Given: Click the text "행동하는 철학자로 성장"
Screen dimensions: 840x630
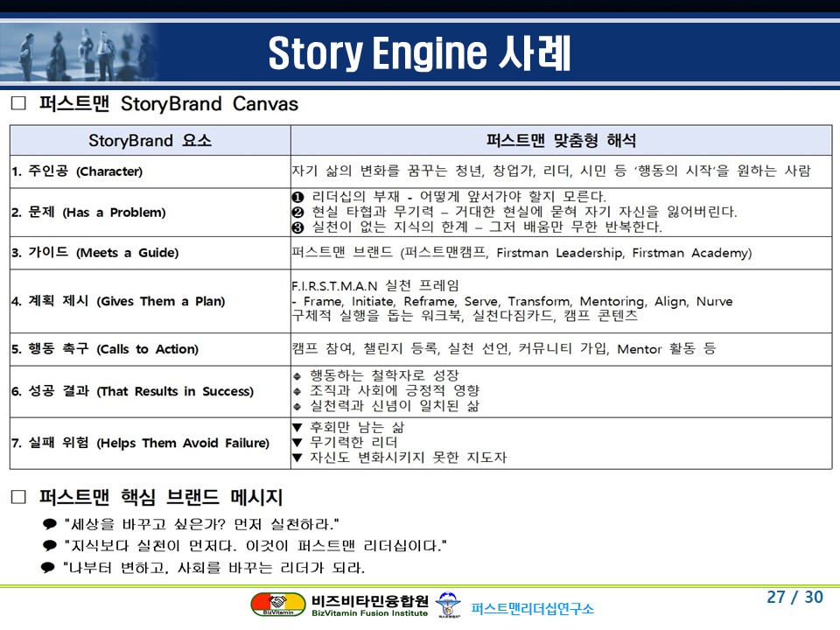Looking at the screenshot, I should click(384, 375).
